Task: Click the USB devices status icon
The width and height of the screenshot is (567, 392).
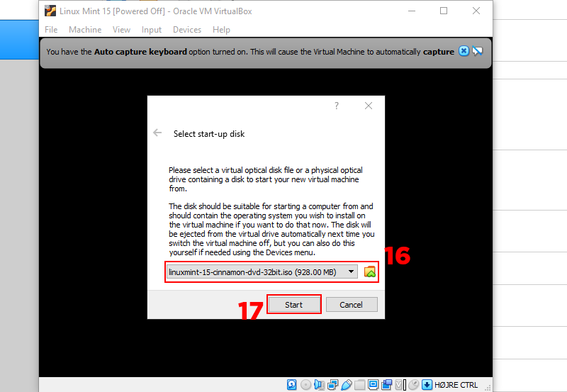Action: coord(347,385)
